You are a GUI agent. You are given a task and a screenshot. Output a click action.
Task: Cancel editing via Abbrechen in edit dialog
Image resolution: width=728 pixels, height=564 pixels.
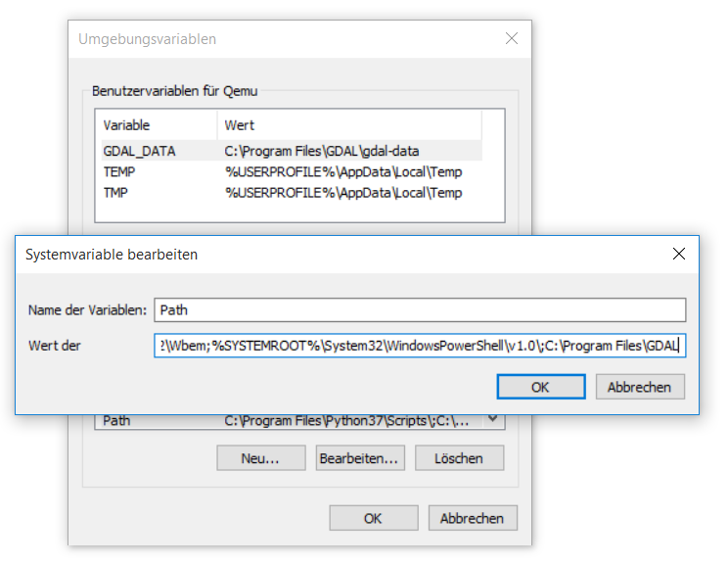coord(640,387)
